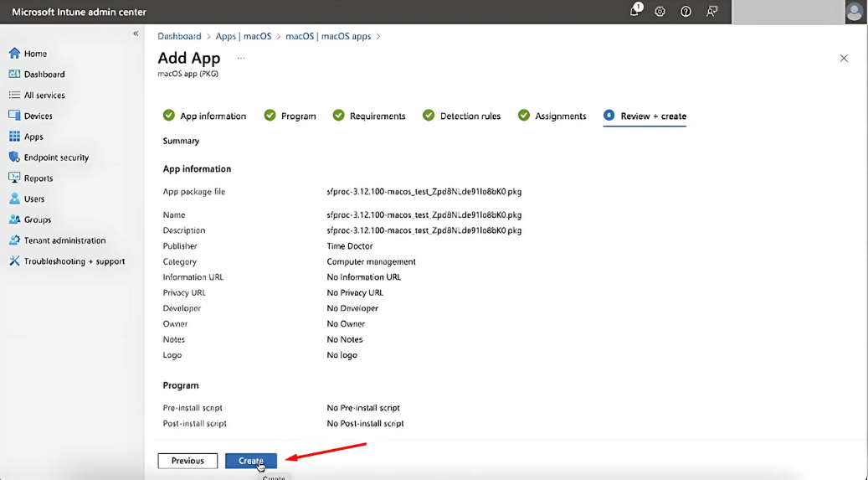Screen dimensions: 868x480
Task: Switch to Requirements step
Action: (x=369, y=116)
